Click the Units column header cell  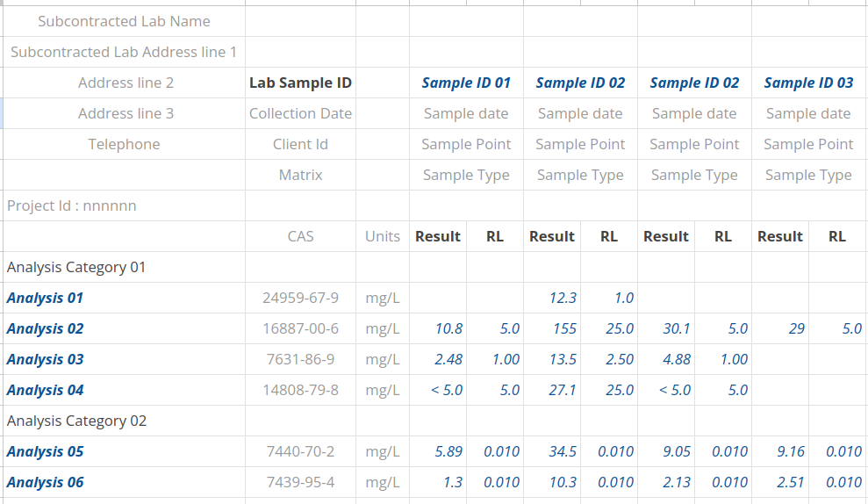(383, 236)
